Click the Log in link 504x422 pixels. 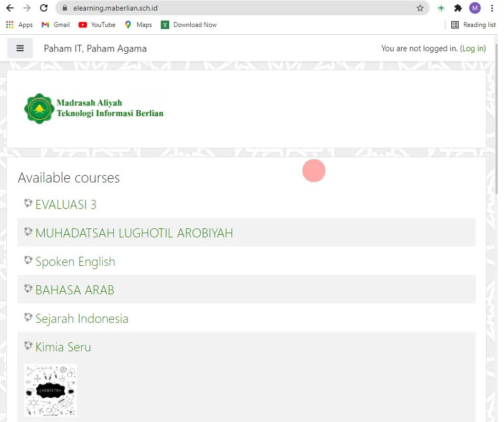click(x=473, y=49)
